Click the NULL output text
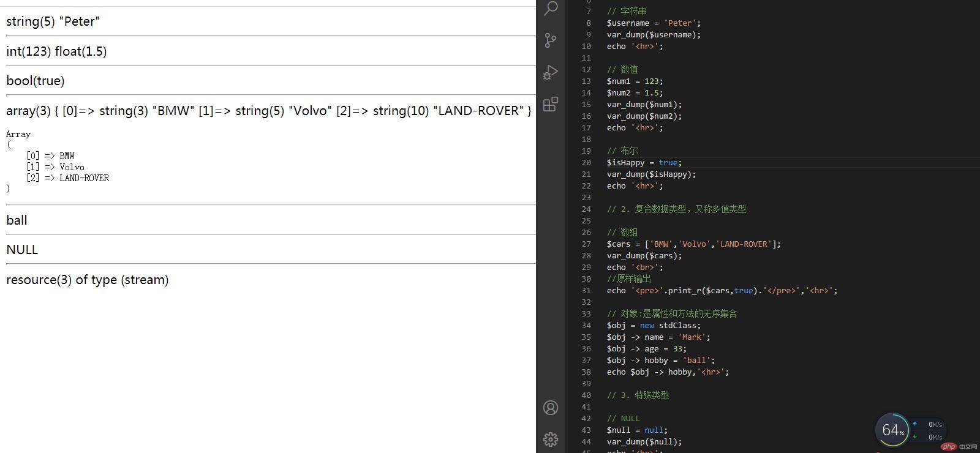Image resolution: width=980 pixels, height=453 pixels. [22, 250]
